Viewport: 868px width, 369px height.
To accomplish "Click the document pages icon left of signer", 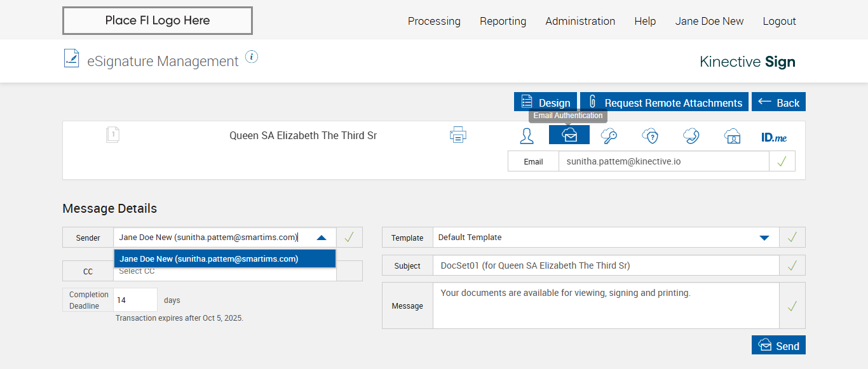I will [x=112, y=135].
